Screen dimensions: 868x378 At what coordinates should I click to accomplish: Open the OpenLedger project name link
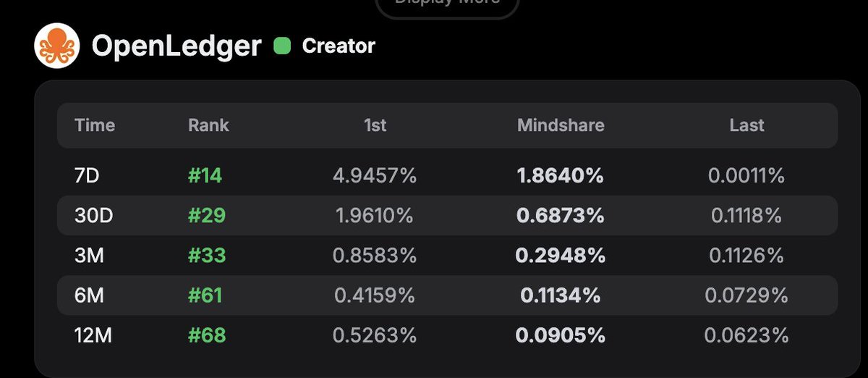click(x=176, y=46)
